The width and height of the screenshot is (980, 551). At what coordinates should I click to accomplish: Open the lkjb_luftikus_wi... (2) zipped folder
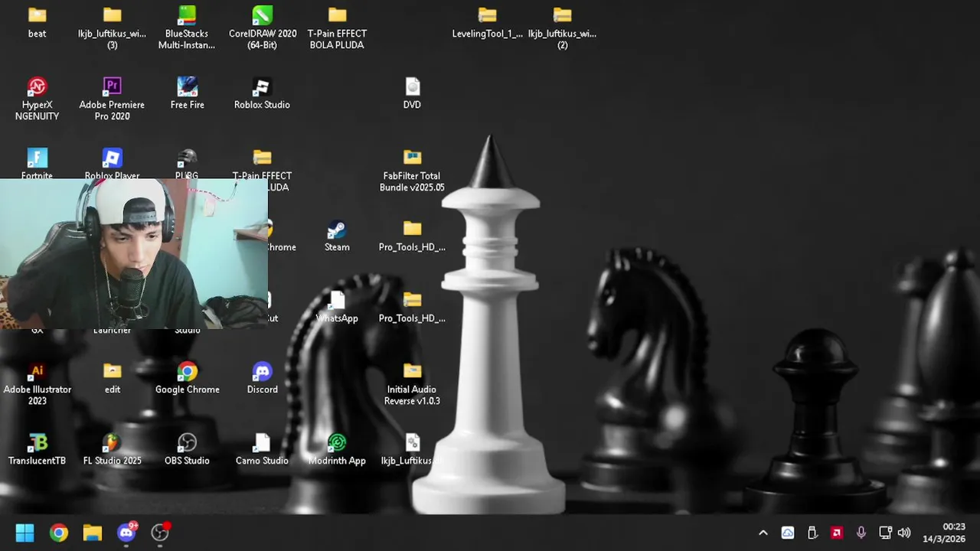[562, 28]
